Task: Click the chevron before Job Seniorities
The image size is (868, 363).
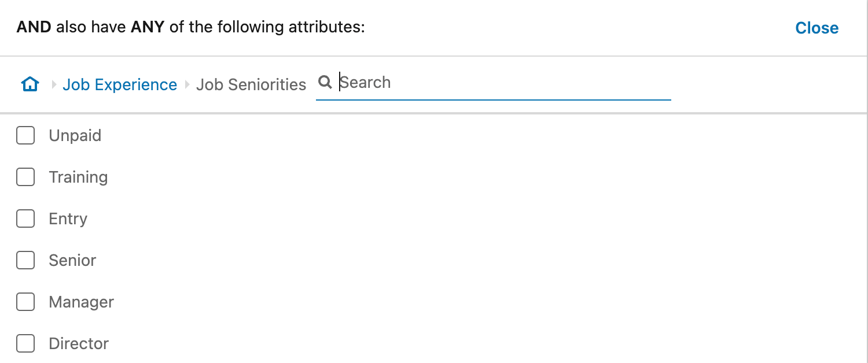Action: [x=187, y=84]
